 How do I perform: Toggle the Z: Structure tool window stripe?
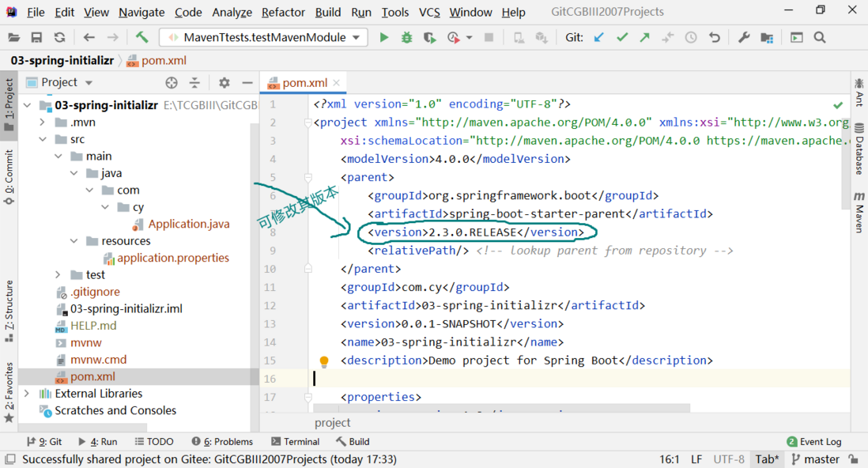(x=9, y=311)
